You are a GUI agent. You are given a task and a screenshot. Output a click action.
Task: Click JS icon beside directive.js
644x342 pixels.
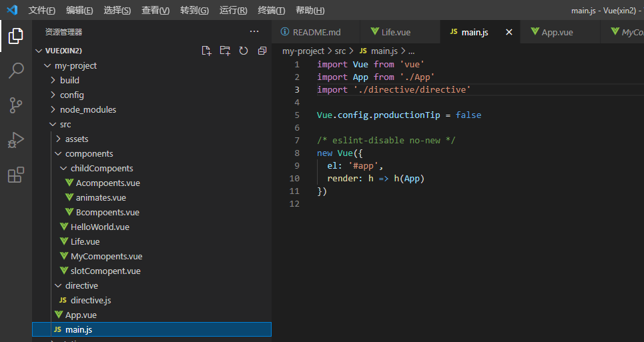click(63, 300)
